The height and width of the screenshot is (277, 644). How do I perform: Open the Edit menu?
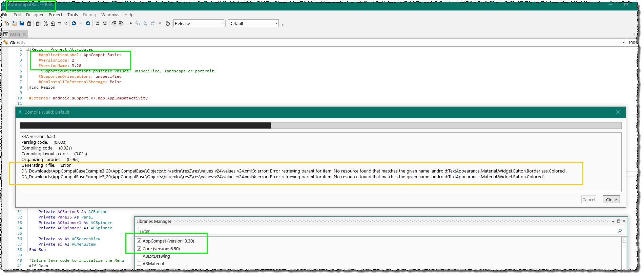point(17,15)
